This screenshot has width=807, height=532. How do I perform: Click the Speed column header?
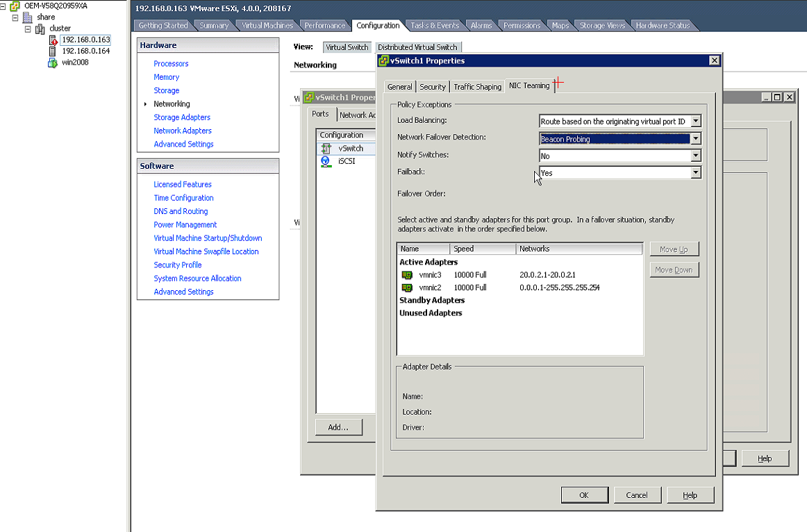tap(483, 249)
